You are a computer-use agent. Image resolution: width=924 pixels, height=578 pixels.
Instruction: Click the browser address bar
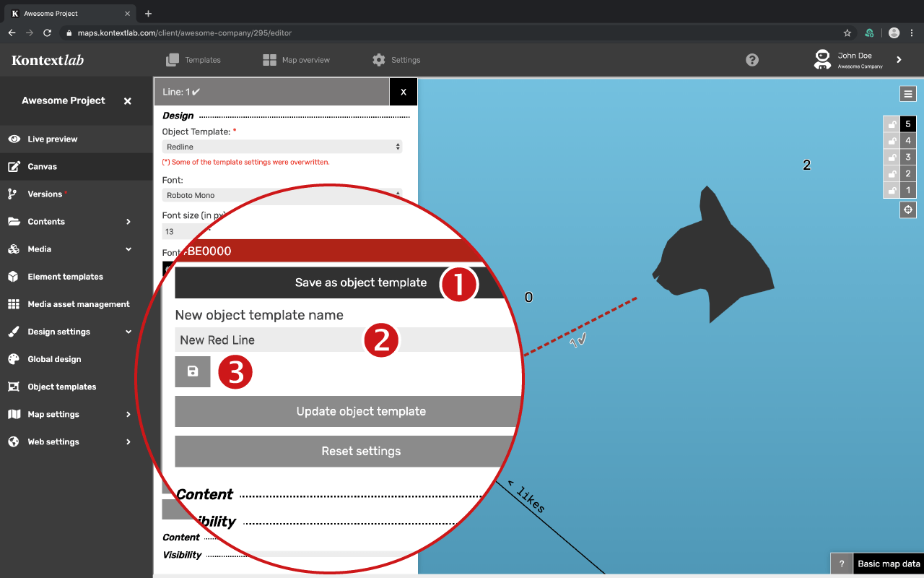pos(448,33)
